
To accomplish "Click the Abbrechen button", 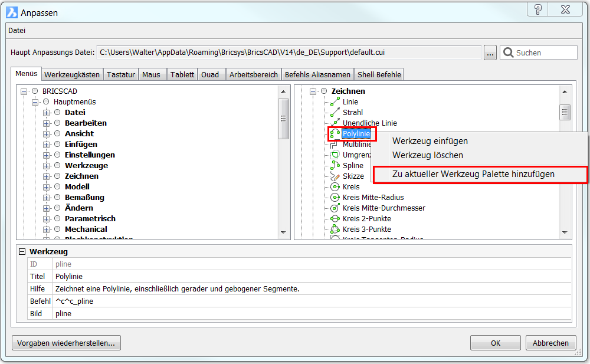I will (550, 343).
